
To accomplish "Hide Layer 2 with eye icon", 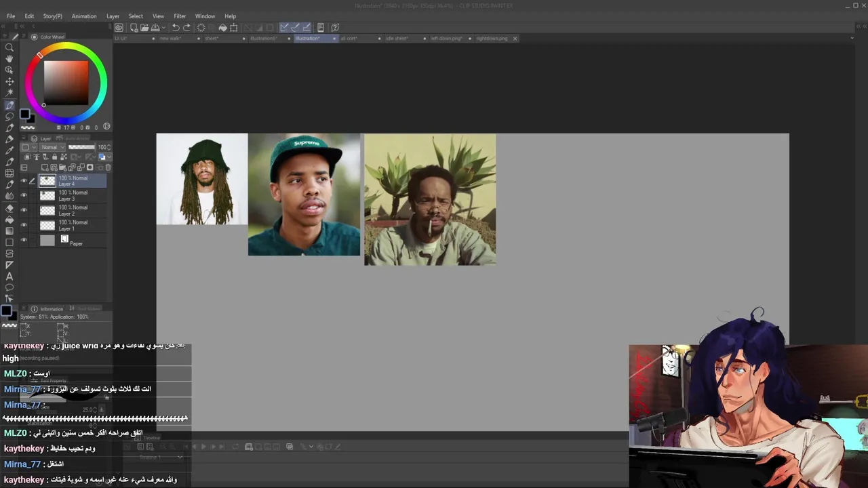I will click(x=24, y=210).
